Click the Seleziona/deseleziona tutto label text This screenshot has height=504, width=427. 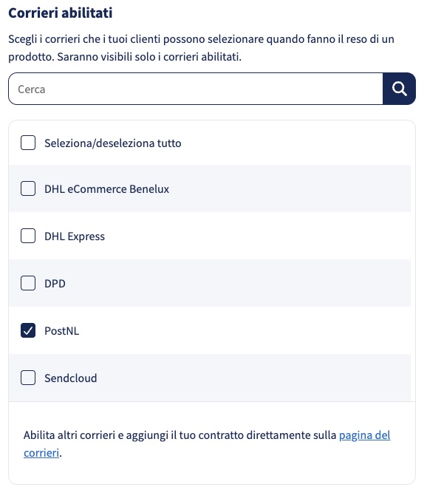(113, 143)
